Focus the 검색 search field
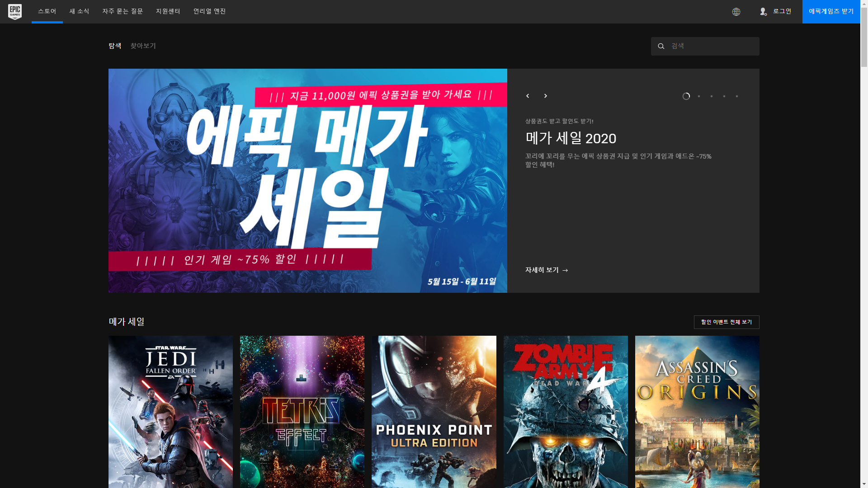 pos(705,46)
